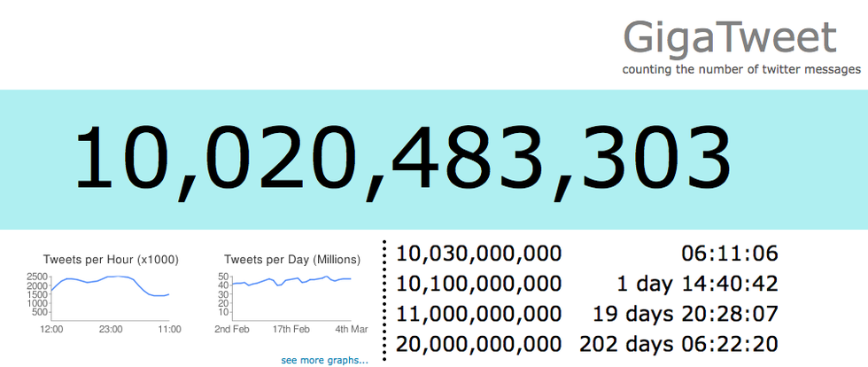This screenshot has width=868, height=367.
Task: Click the 4th Mar axis label
Action: [352, 329]
